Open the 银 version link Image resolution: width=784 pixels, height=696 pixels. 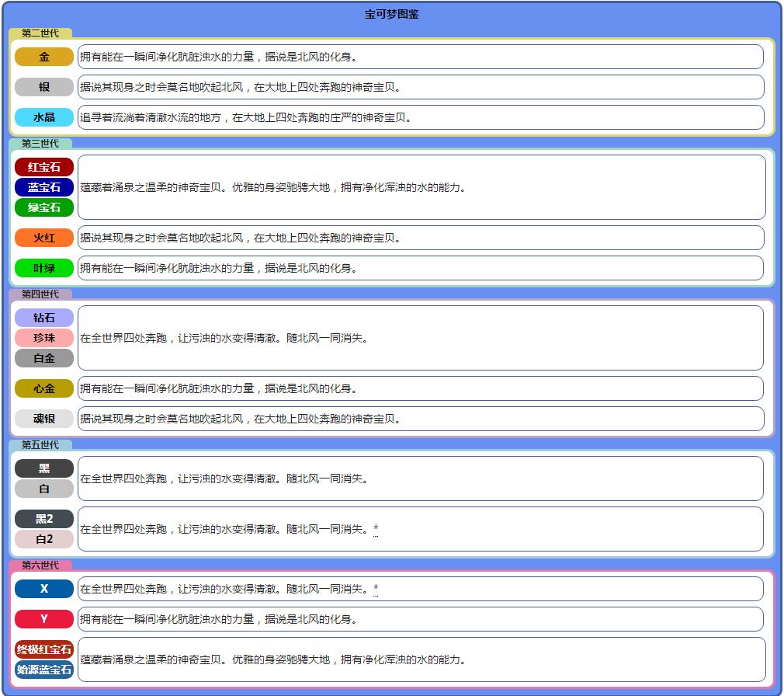point(44,87)
